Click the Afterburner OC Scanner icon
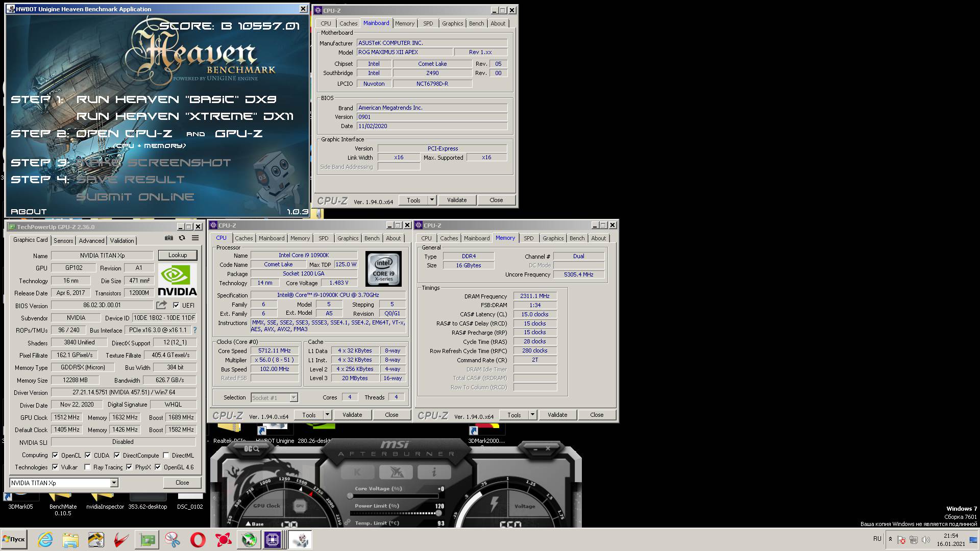Screen dimensions: 980x551 [x=252, y=448]
